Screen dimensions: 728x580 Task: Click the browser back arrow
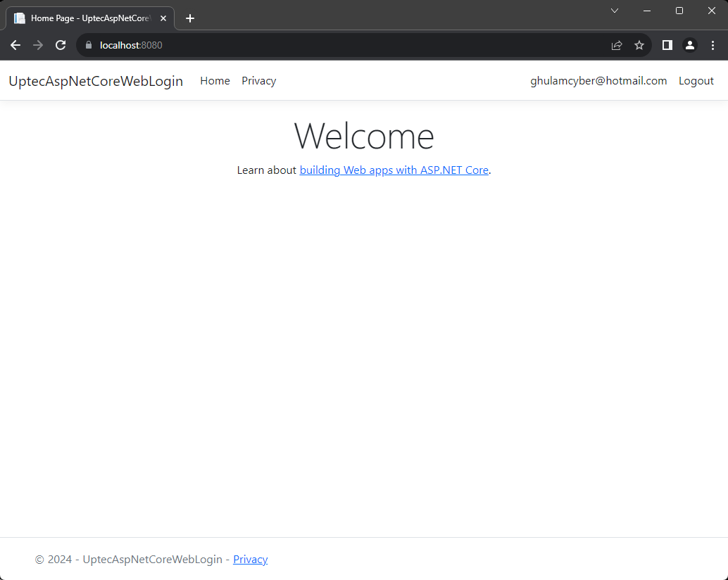(x=15, y=45)
